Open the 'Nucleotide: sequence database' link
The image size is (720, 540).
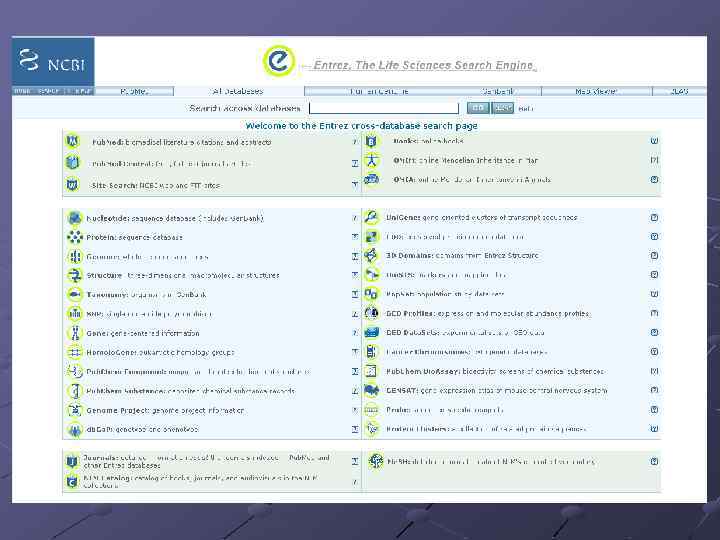[175, 218]
